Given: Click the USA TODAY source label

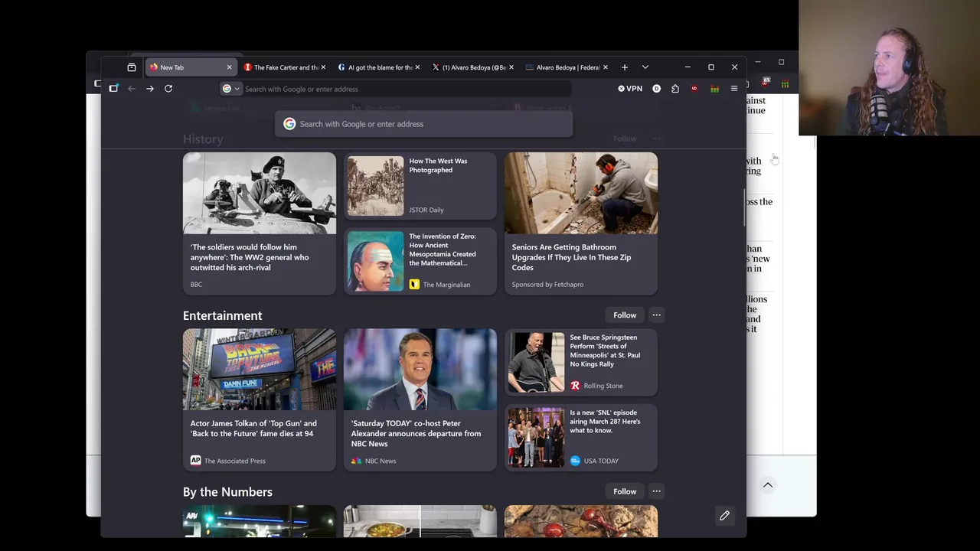Looking at the screenshot, I should pos(601,461).
